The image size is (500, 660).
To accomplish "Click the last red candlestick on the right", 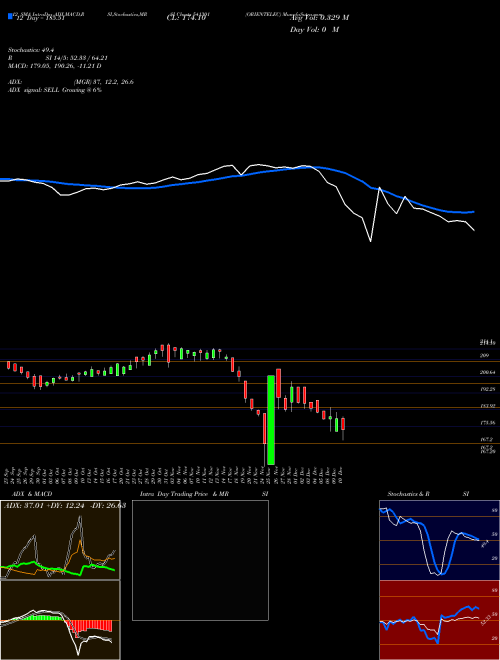I will [343, 424].
